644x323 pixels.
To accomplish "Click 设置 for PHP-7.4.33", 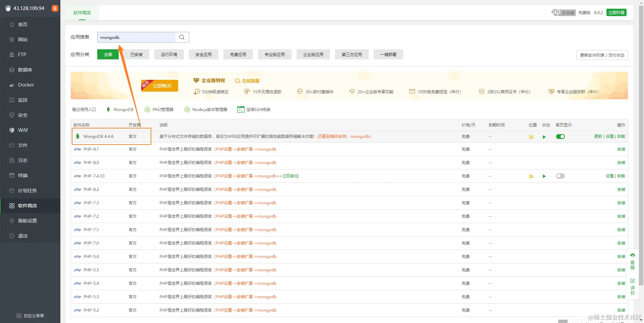I will point(610,176).
